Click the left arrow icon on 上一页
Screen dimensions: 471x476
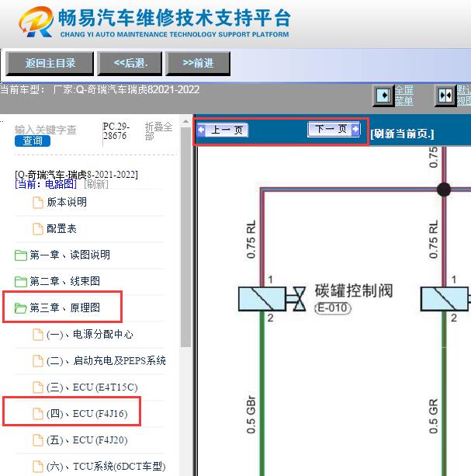201,130
